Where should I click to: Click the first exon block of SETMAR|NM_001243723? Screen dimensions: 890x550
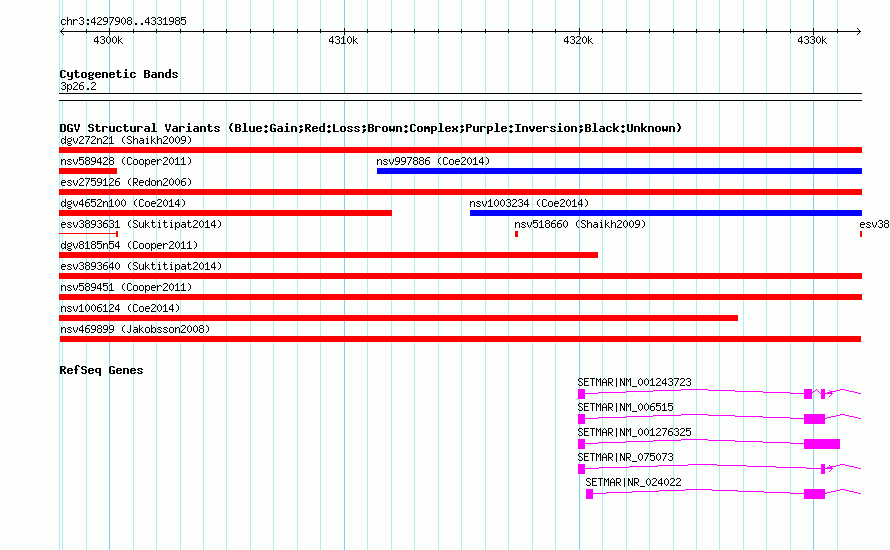click(x=581, y=394)
